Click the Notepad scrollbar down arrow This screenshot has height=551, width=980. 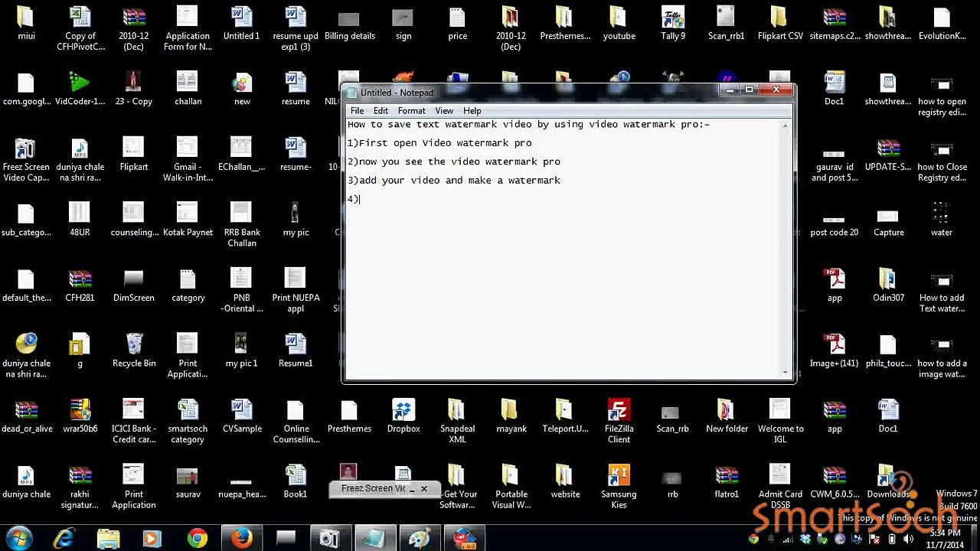[786, 371]
